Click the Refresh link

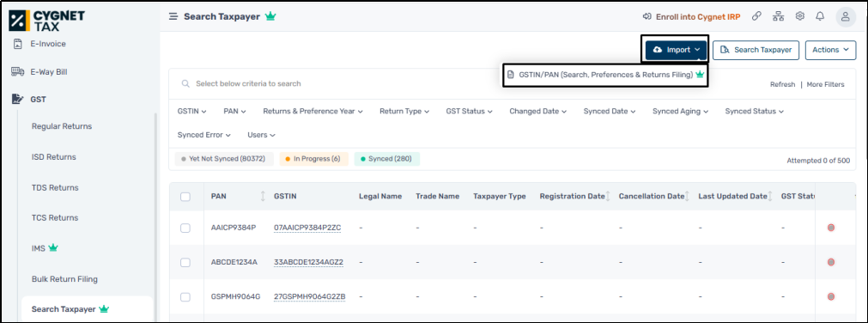783,84
